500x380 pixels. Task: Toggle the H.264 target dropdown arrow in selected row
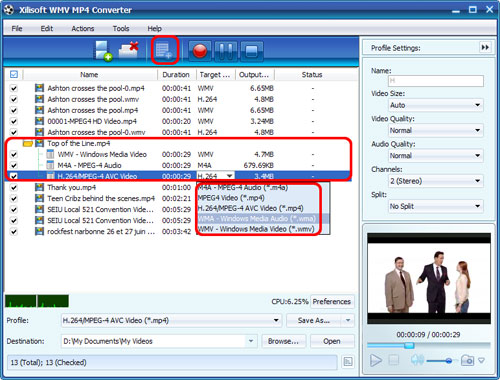229,176
